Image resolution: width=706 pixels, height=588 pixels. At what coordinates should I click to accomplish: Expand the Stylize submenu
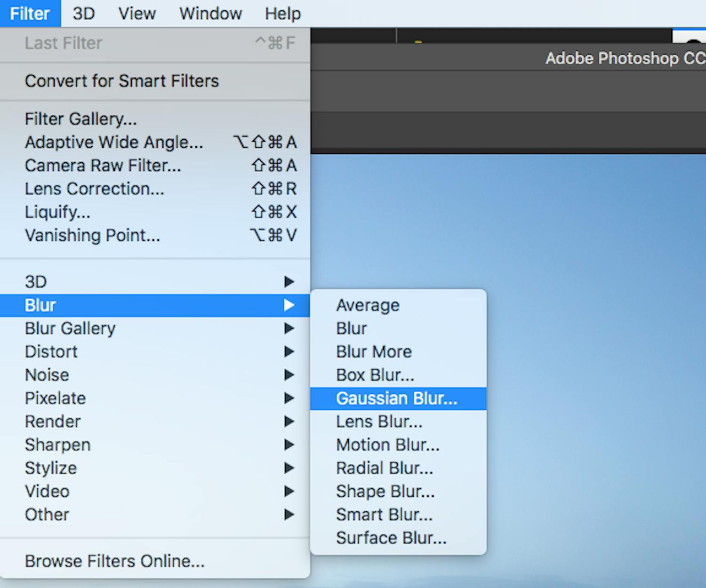pos(50,468)
